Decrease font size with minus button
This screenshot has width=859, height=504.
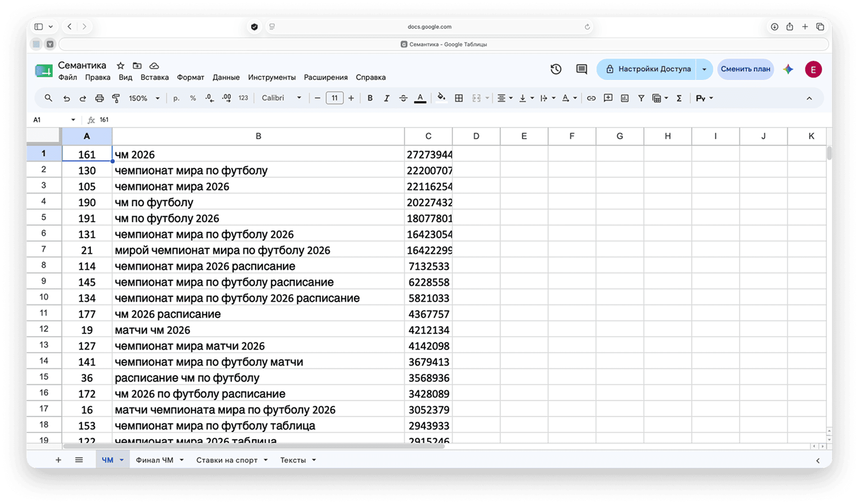pyautogui.click(x=317, y=98)
